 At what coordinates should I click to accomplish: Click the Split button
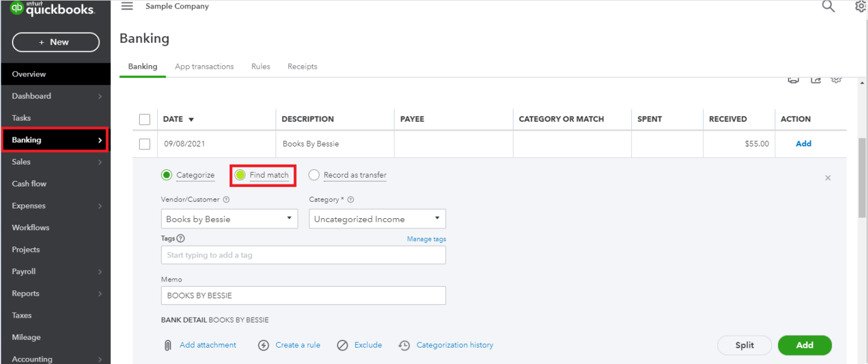point(744,345)
